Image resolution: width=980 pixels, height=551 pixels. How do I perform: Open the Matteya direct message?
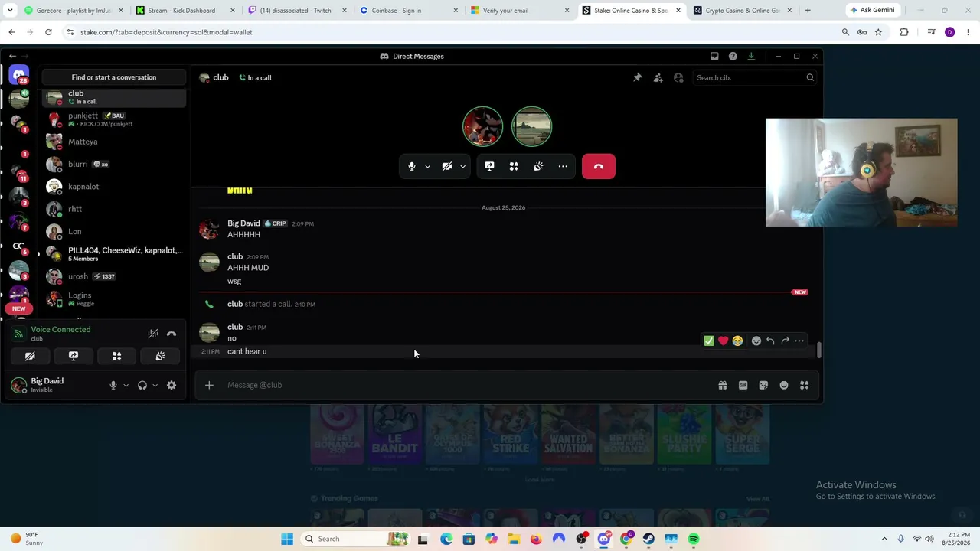(114, 142)
